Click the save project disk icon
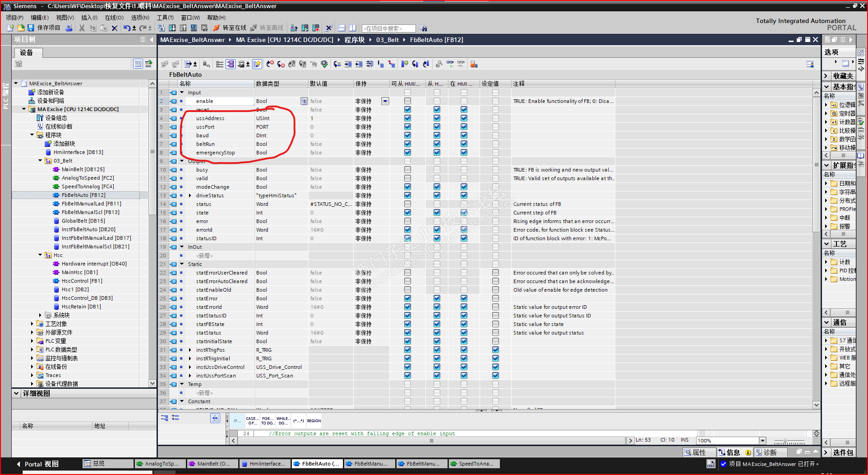 [31, 28]
